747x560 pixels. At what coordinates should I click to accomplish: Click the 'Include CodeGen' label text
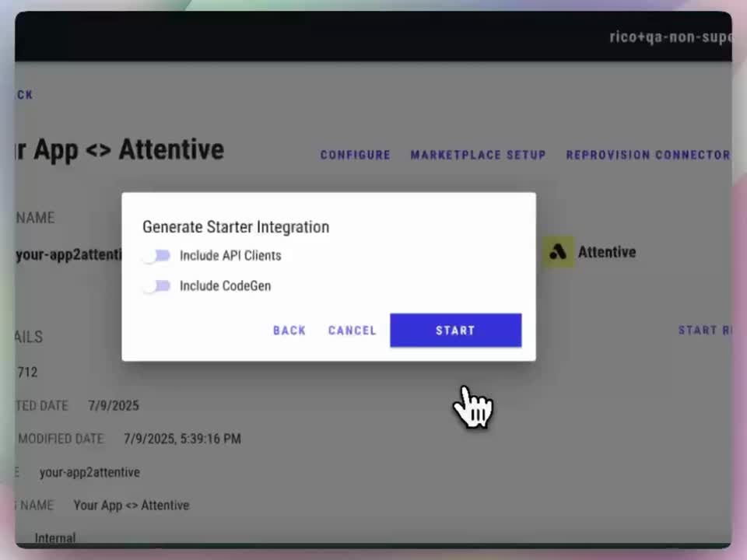tap(226, 285)
